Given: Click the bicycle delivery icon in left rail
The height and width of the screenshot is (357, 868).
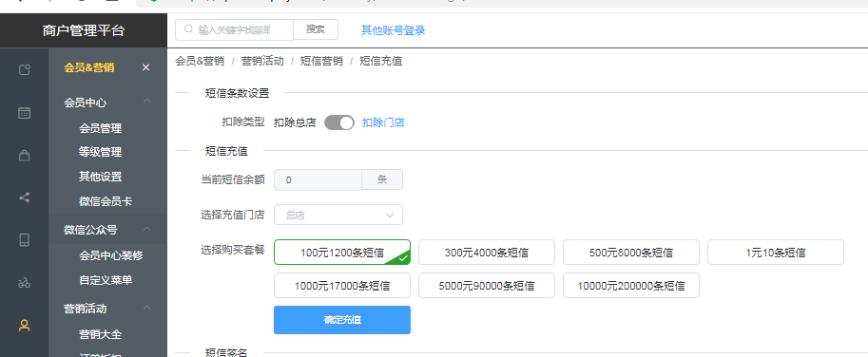Looking at the screenshot, I should pos(25,283).
